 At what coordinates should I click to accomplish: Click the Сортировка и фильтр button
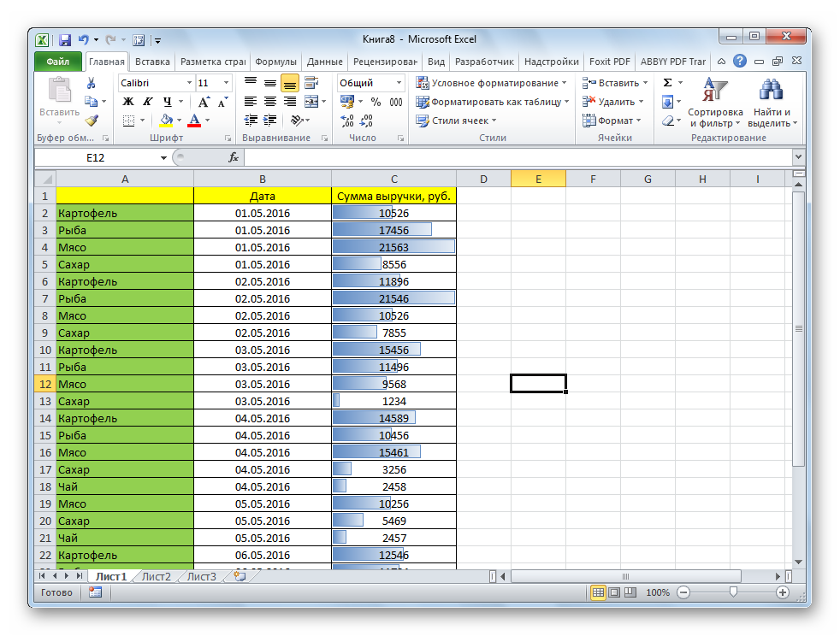(x=714, y=103)
